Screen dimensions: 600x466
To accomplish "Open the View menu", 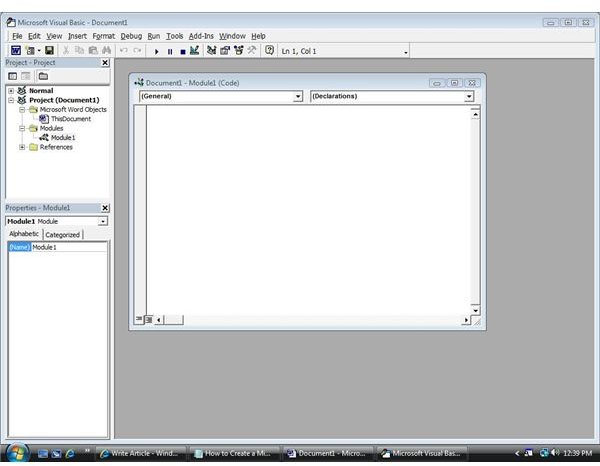I will tap(54, 36).
